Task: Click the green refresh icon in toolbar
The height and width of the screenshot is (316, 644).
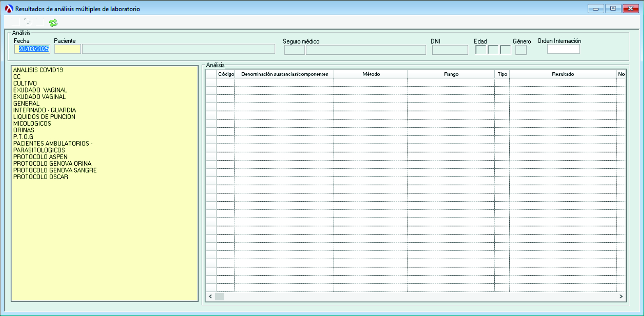Action: [x=53, y=23]
